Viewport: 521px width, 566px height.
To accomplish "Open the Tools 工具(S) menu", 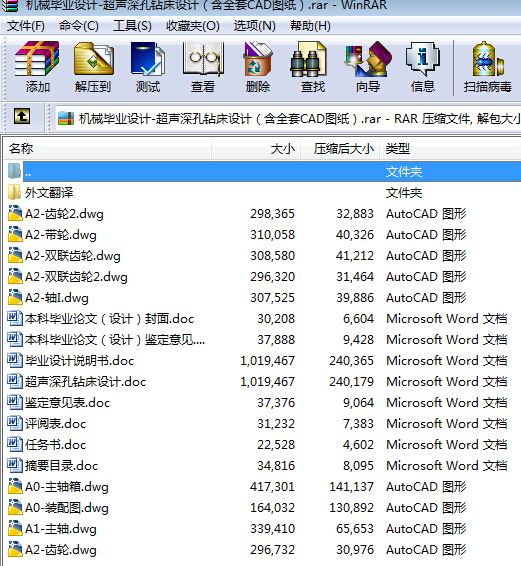I will tap(132, 26).
